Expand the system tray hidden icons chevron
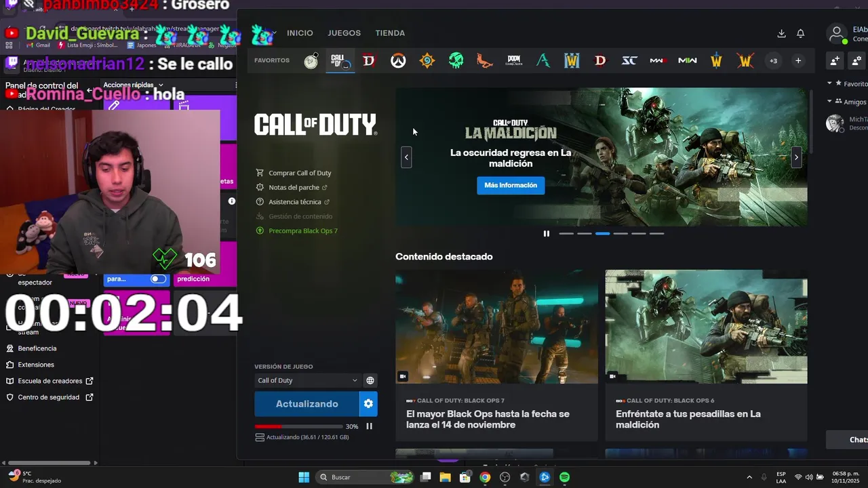This screenshot has height=488, width=868. 749,477
